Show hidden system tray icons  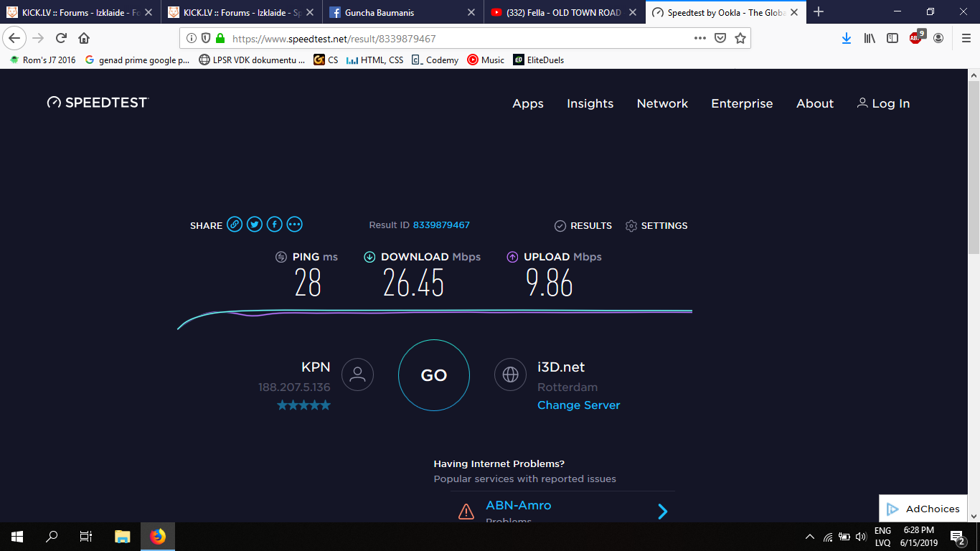[x=810, y=537]
